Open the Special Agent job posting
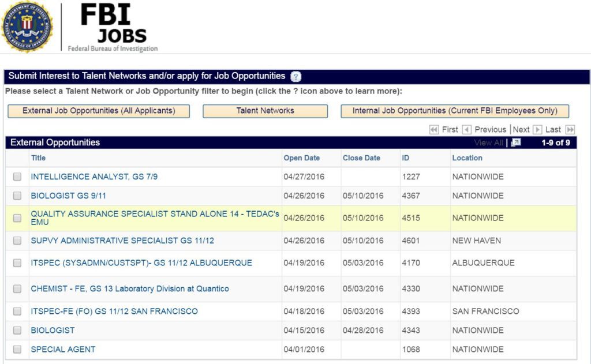This screenshot has width=591, height=364. (x=63, y=349)
